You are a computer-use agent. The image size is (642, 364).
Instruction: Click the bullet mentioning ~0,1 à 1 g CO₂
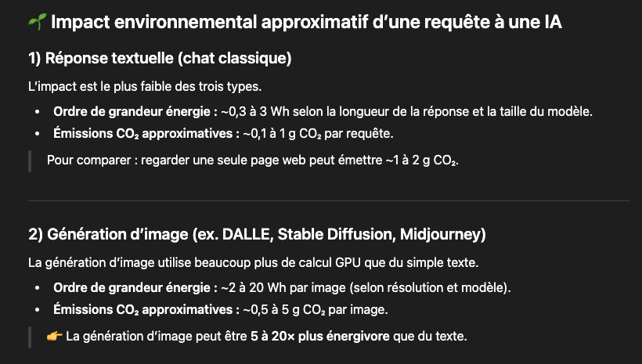tap(223, 133)
